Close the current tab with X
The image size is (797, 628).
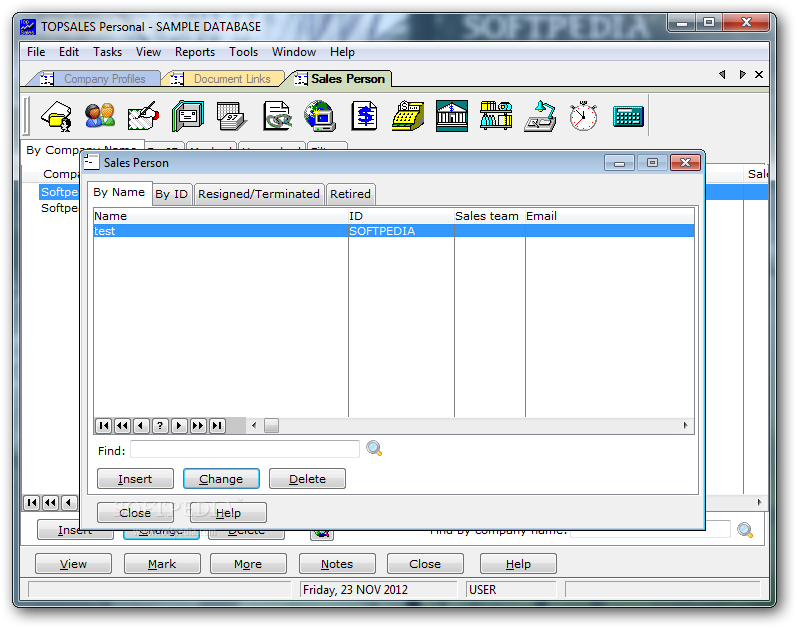coord(759,75)
